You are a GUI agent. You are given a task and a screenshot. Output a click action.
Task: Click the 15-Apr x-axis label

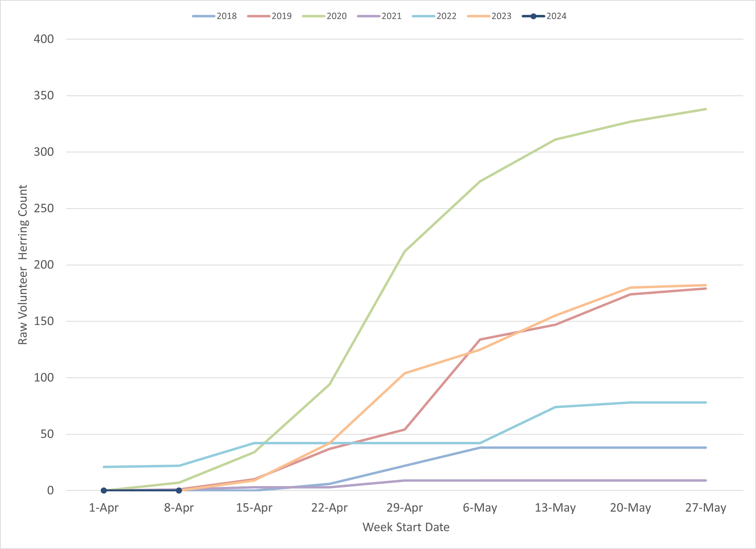(x=254, y=508)
